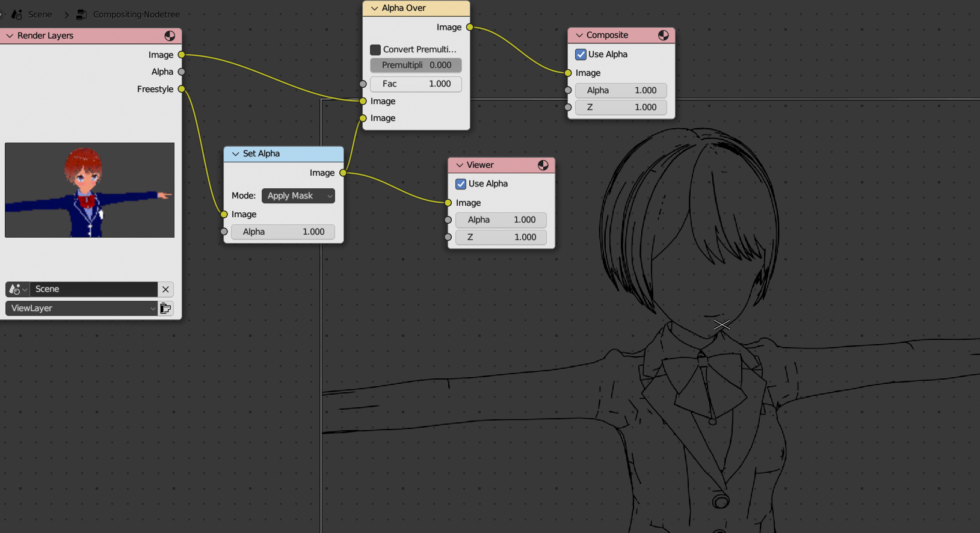Click the Alpha Over node title
The height and width of the screenshot is (533, 980).
click(x=404, y=8)
